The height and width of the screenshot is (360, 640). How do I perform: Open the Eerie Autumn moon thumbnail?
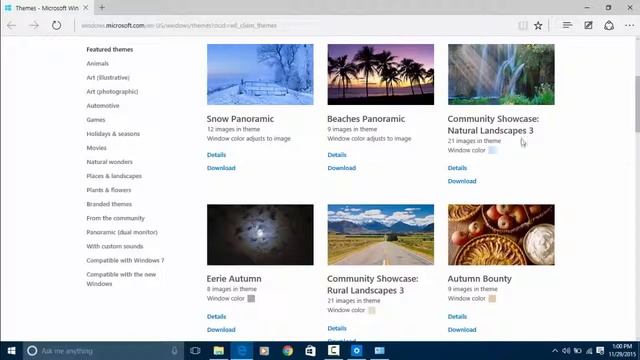pyautogui.click(x=260, y=235)
